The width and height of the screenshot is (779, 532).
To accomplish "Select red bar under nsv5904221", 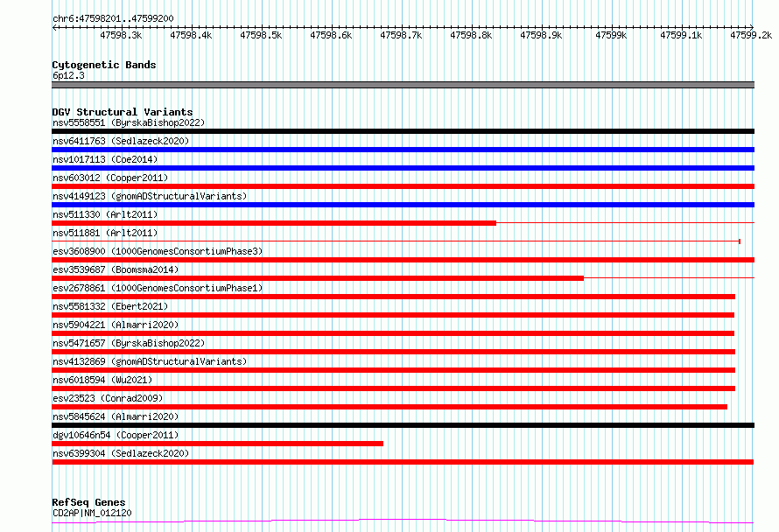I will click(393, 333).
